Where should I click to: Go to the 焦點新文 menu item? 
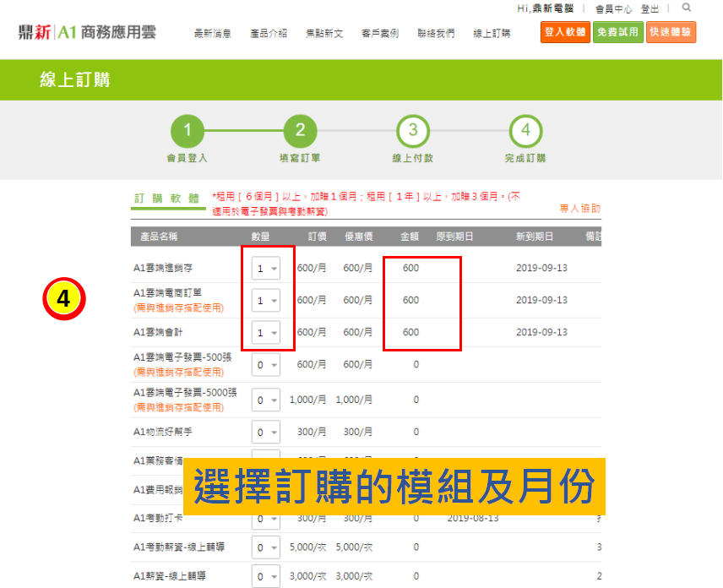click(x=324, y=33)
